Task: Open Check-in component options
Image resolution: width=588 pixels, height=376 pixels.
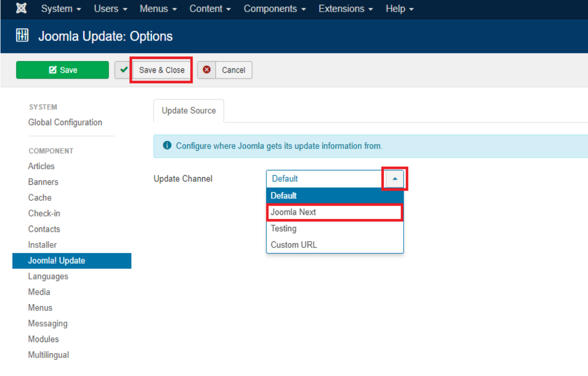Action: tap(44, 213)
